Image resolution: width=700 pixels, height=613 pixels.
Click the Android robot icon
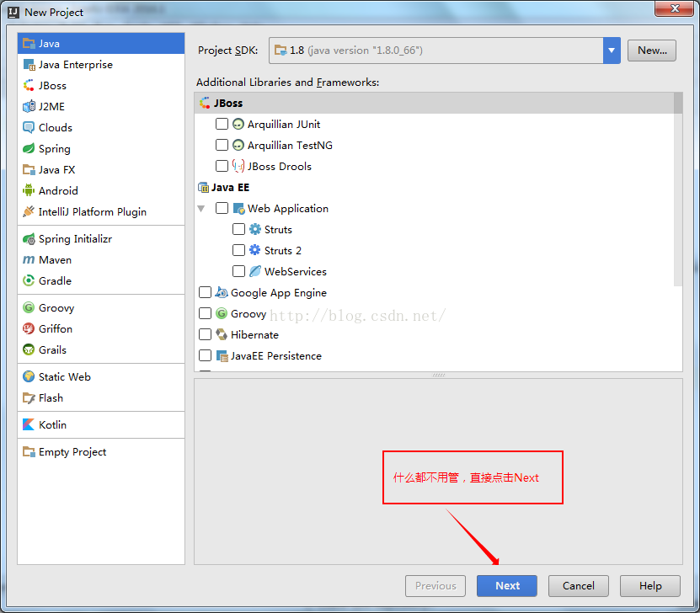pos(29,190)
